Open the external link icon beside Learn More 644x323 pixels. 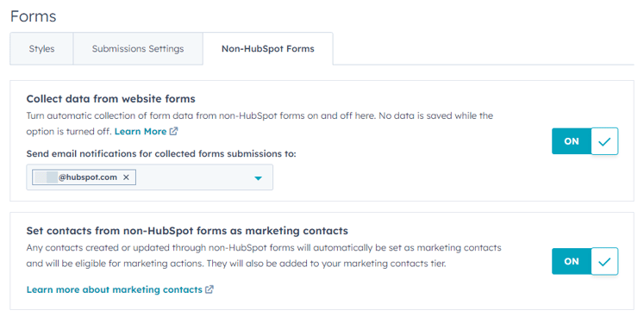tap(174, 131)
